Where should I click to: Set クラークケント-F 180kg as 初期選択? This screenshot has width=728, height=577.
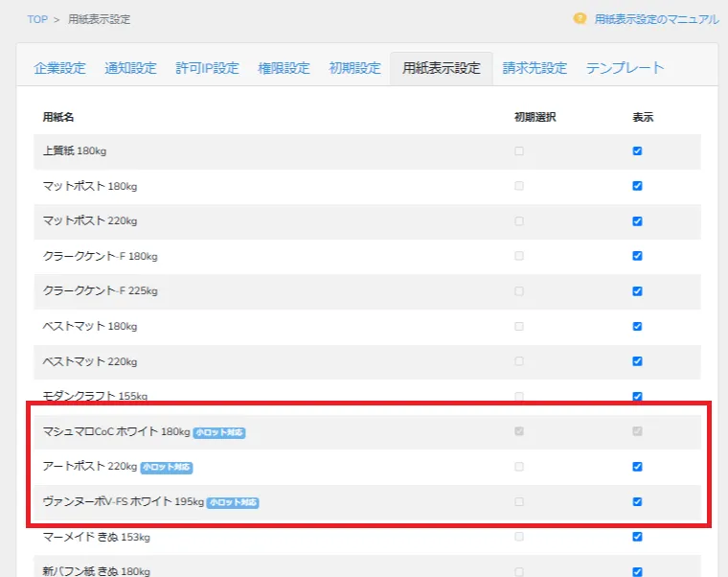pos(519,256)
